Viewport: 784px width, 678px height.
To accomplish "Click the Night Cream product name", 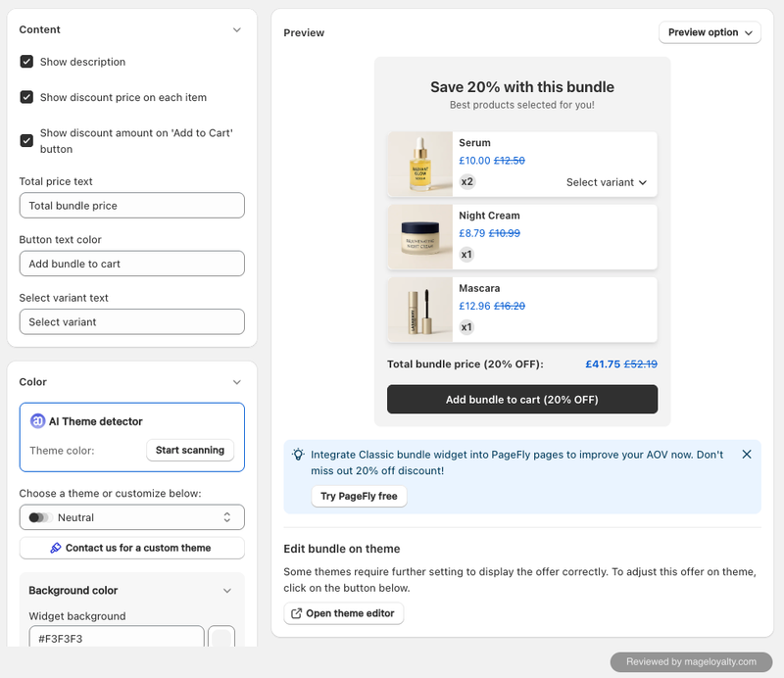I will click(x=489, y=216).
